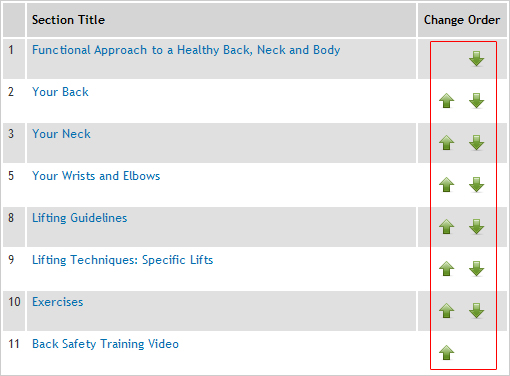Move Lifting Techniques: Specific Lifts down
Screen dimensions: 510x376
point(476,269)
